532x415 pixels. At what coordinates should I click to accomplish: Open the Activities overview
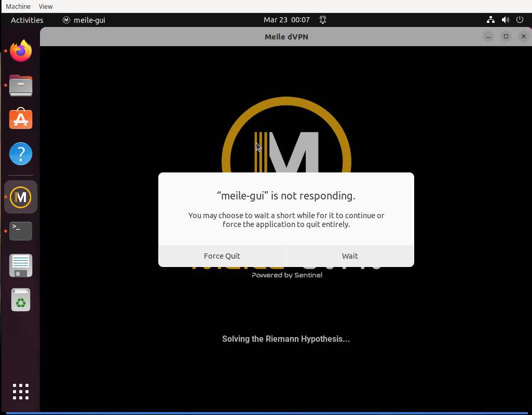pos(28,20)
